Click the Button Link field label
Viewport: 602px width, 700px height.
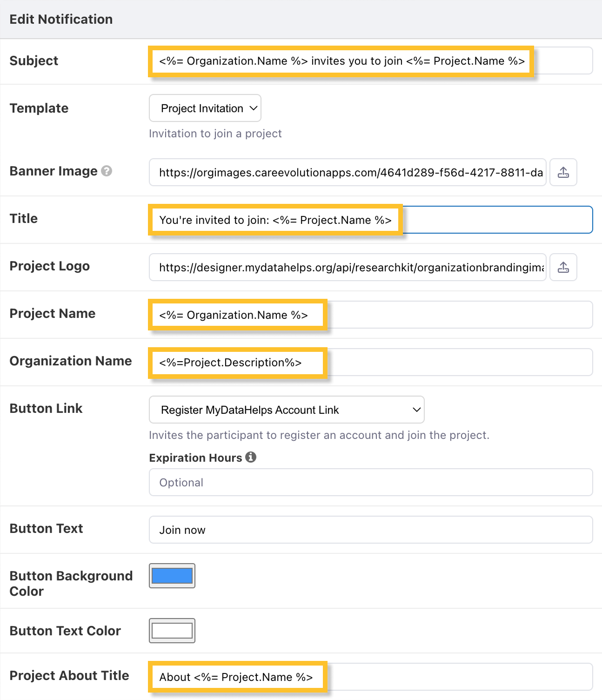(x=46, y=408)
